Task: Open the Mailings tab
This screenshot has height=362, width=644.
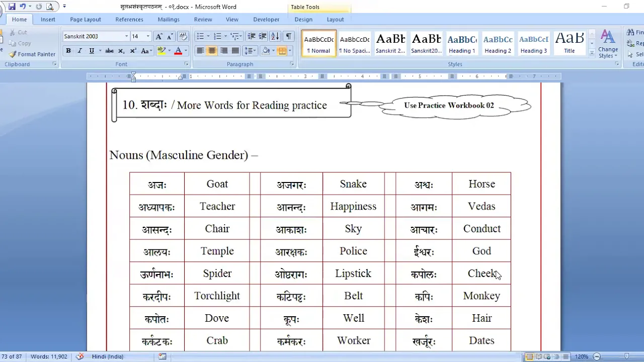Action: coord(169,20)
